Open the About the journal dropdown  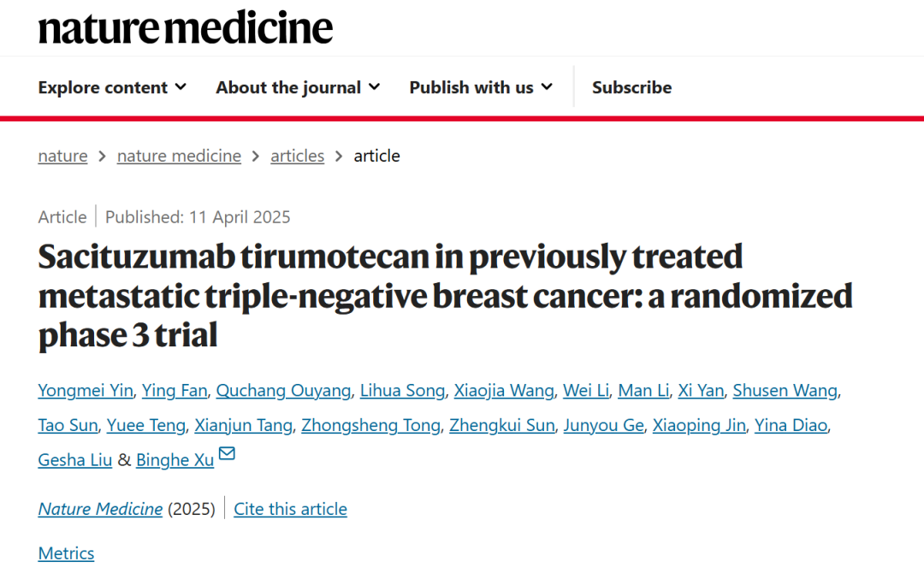[x=298, y=87]
